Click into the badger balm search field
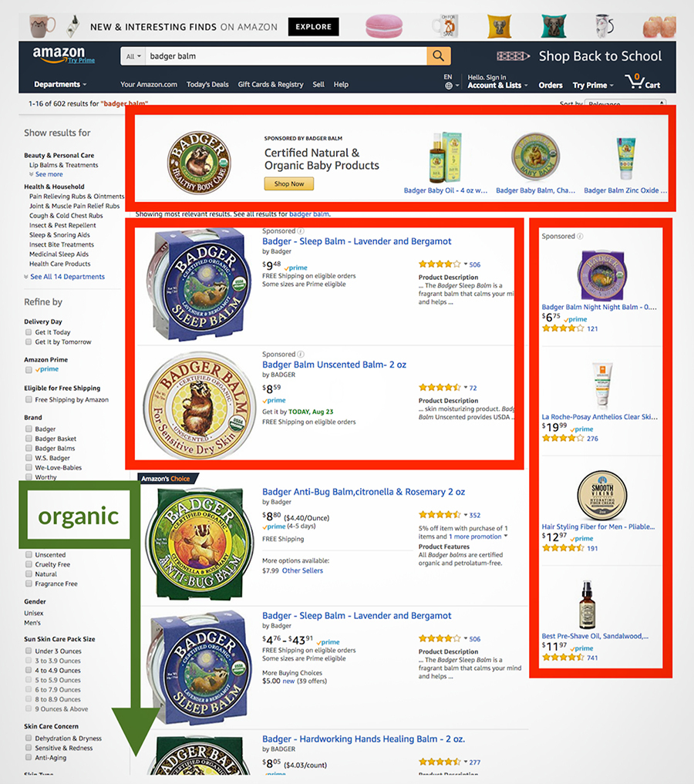Screen dimensions: 694x784 pos(286,56)
